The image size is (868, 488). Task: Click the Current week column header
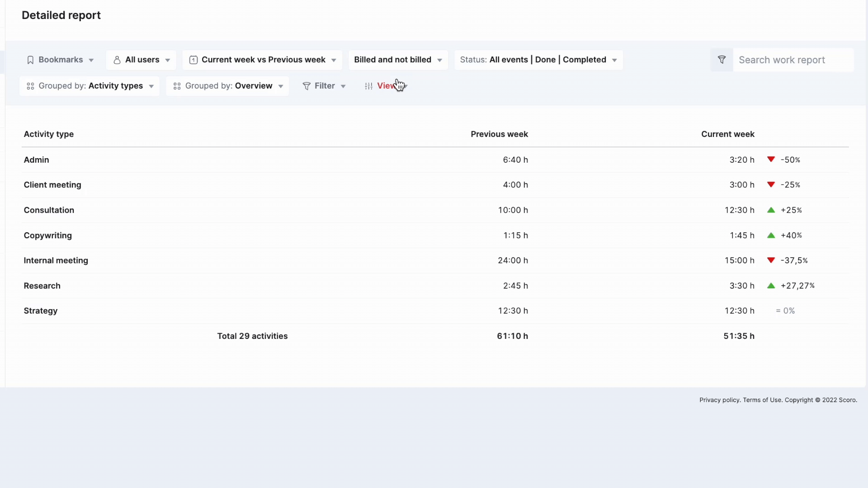728,134
